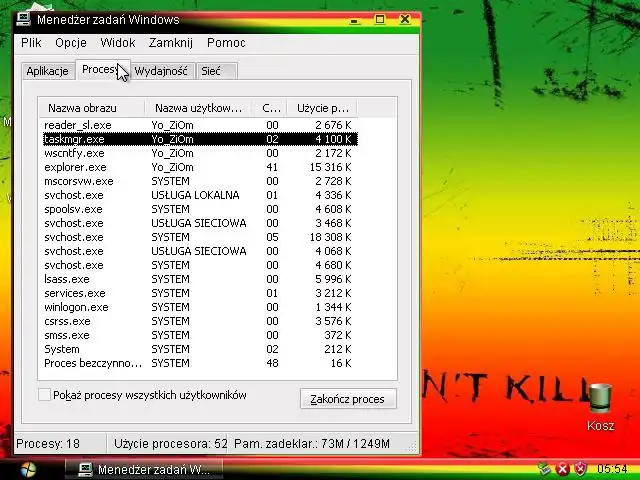The width and height of the screenshot is (640, 480).
Task: Click red X security alert tray icon
Action: tap(562, 469)
